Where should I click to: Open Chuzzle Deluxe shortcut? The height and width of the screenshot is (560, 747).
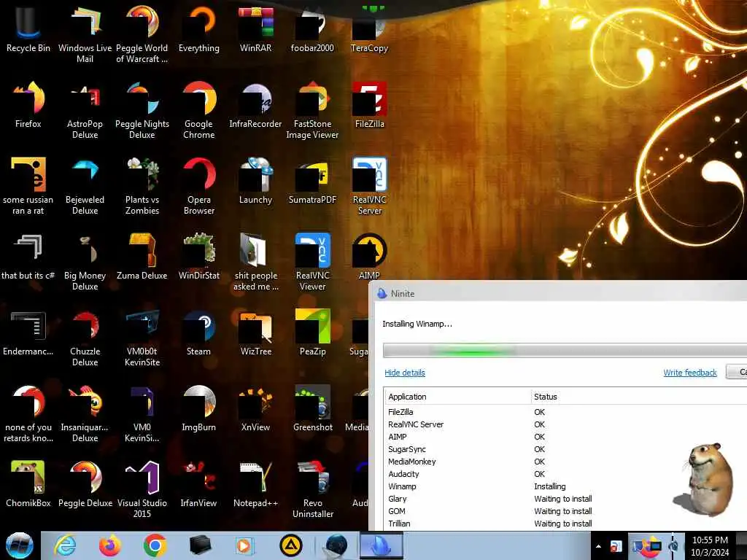pyautogui.click(x=85, y=337)
